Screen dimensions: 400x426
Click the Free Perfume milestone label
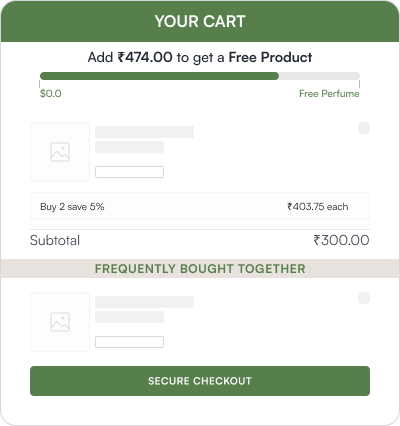click(329, 94)
